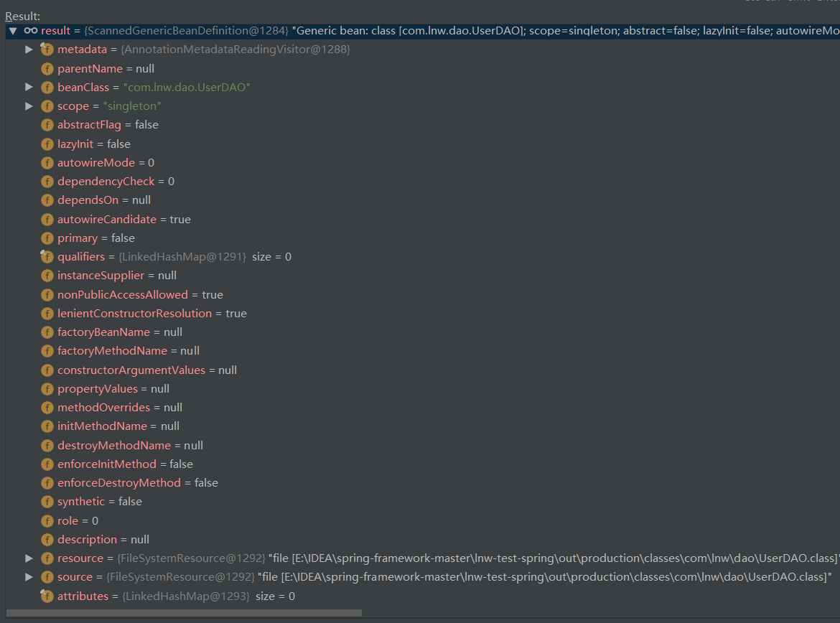The image size is (840, 623).
Task: Select the "singleton" scope value
Action: (x=132, y=106)
